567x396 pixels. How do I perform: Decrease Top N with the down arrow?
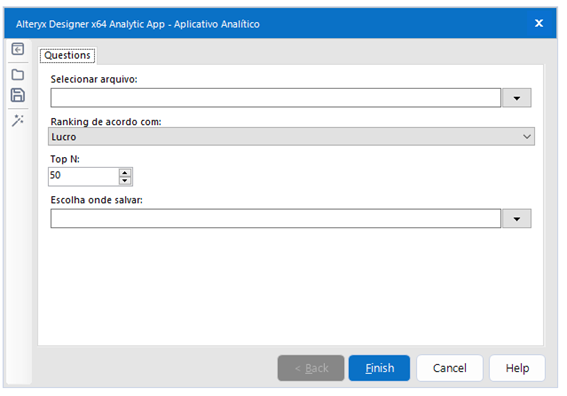[125, 180]
